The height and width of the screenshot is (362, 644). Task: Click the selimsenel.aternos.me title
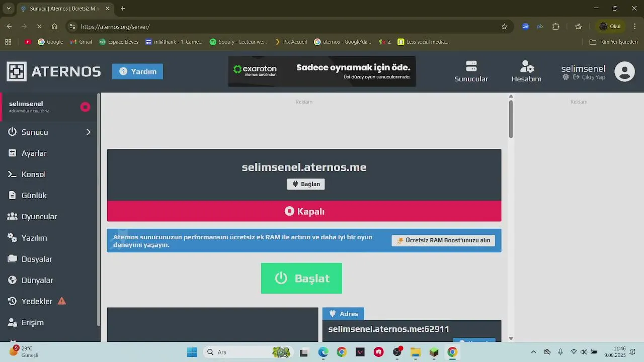(304, 167)
